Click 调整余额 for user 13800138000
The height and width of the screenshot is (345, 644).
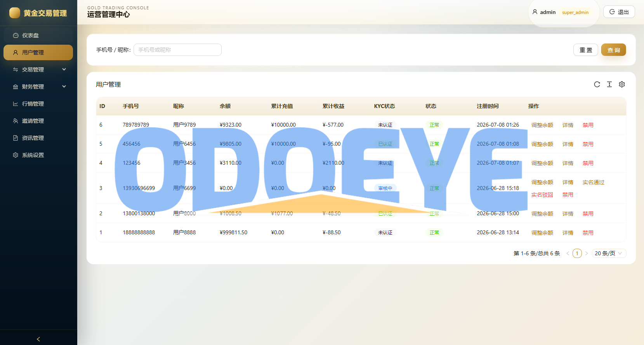[x=542, y=214]
